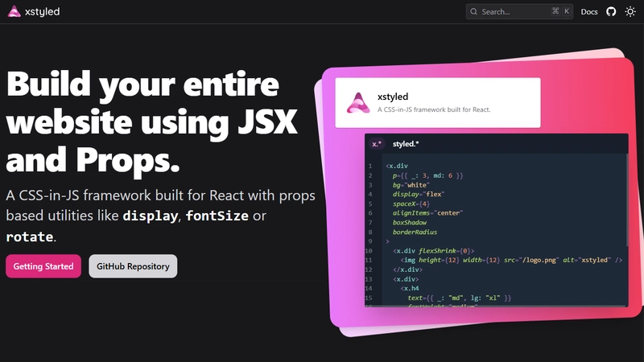
Task: Switch to the styled.* code tab
Action: point(406,144)
